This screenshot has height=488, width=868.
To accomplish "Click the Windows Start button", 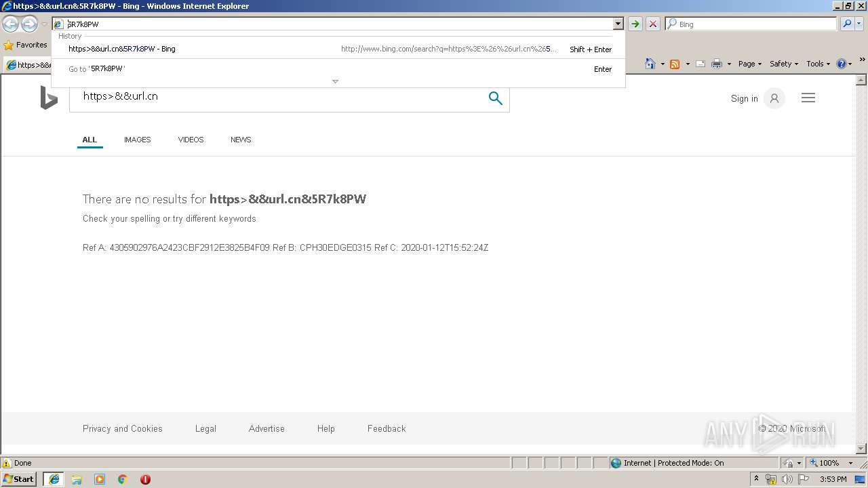I will [19, 479].
